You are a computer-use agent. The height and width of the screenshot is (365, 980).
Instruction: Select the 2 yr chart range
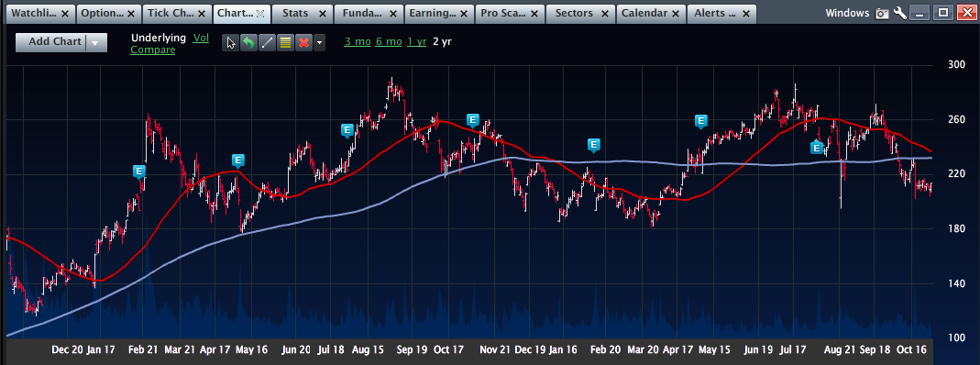[x=442, y=41]
